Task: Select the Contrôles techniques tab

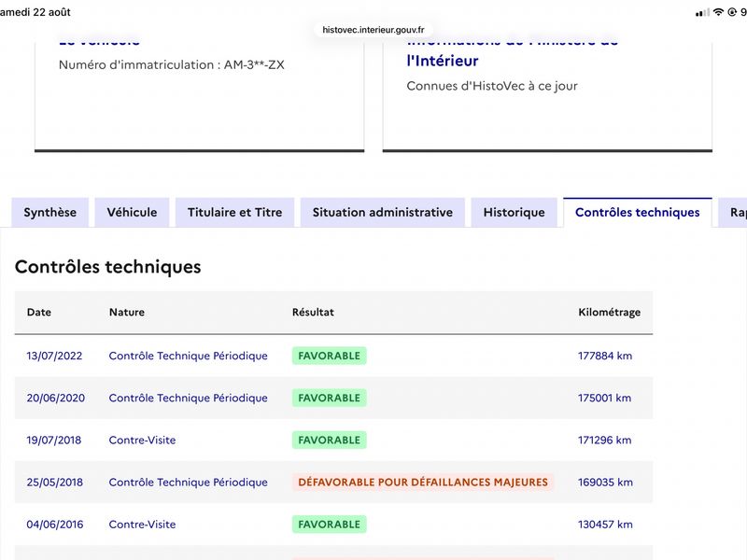Action: 638,213
